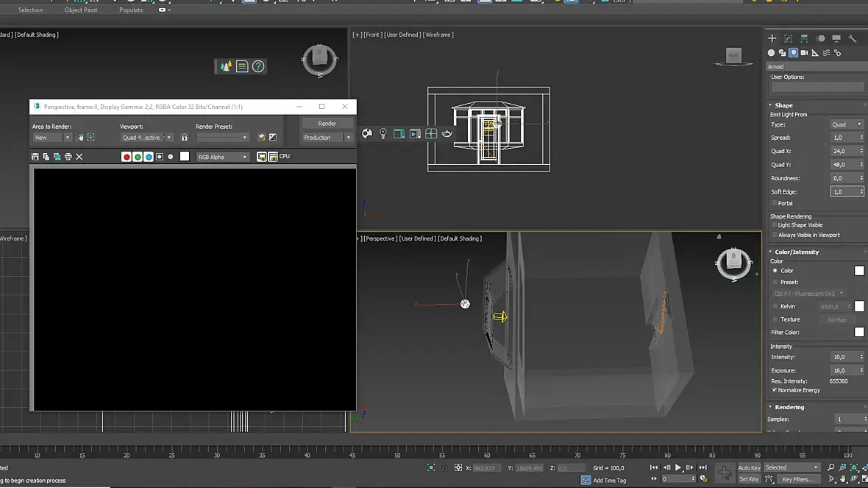Open the Cameras category in Create panel
The height and width of the screenshot is (488, 868).
(x=804, y=53)
